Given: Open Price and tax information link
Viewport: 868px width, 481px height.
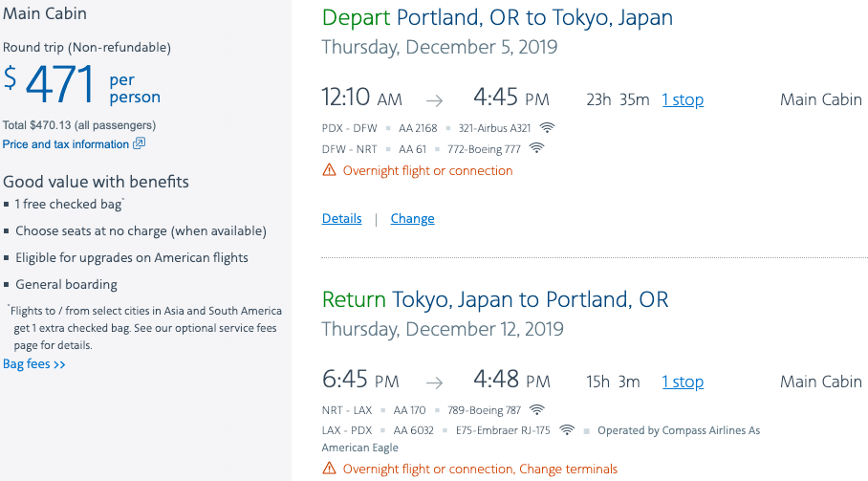Looking at the screenshot, I should (x=66, y=144).
